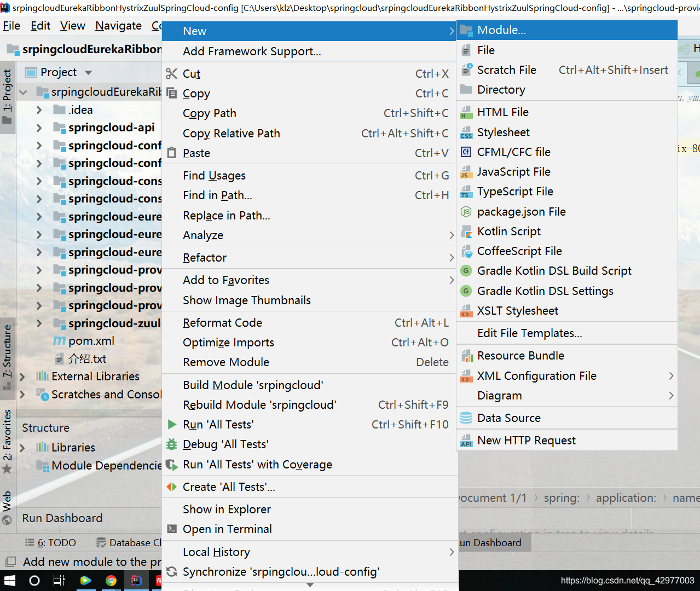Click the TypeScript File TS icon
This screenshot has width=700, height=591.
pos(466,192)
